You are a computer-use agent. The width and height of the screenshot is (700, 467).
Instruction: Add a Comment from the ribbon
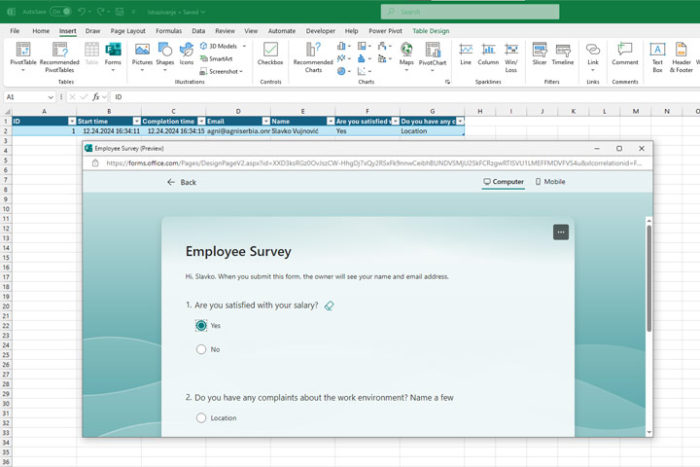[625, 54]
